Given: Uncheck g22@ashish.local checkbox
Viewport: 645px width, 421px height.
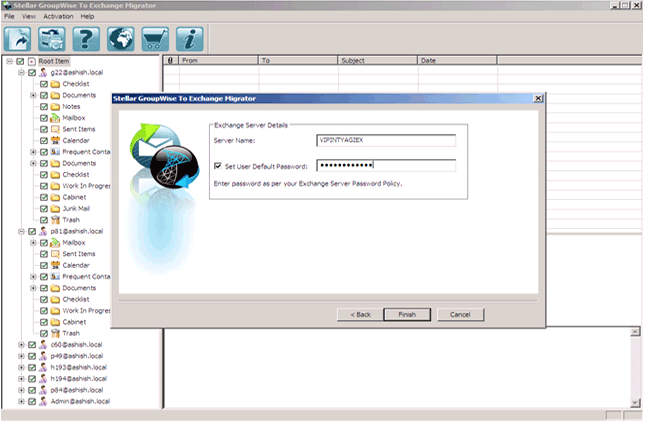Looking at the screenshot, I should [32, 72].
